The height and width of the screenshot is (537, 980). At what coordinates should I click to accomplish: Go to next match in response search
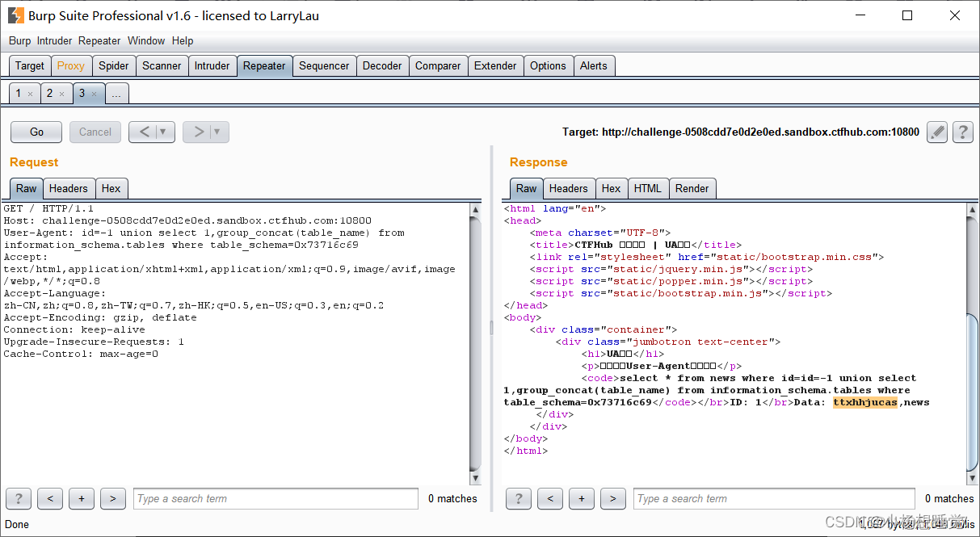click(x=613, y=498)
